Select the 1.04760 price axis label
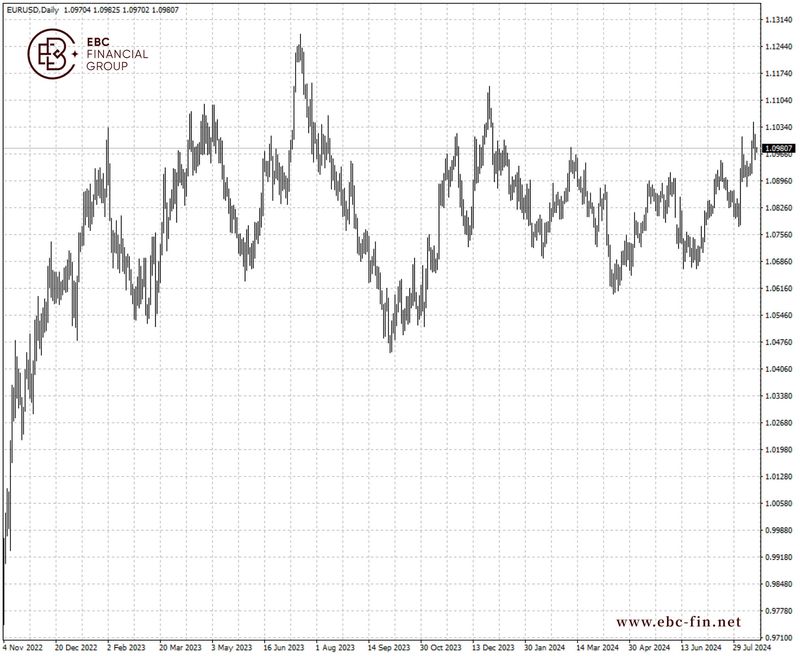This screenshot has height=656, width=800. point(779,343)
